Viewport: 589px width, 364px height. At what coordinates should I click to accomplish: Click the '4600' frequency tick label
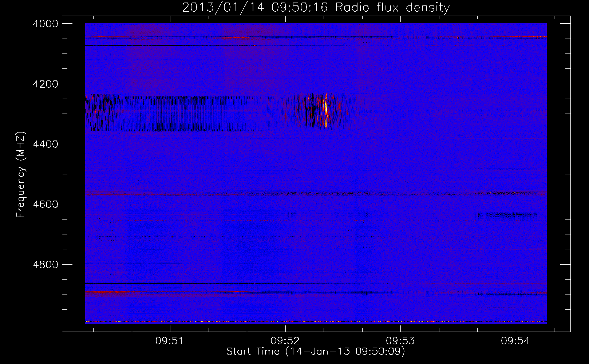tap(46, 204)
